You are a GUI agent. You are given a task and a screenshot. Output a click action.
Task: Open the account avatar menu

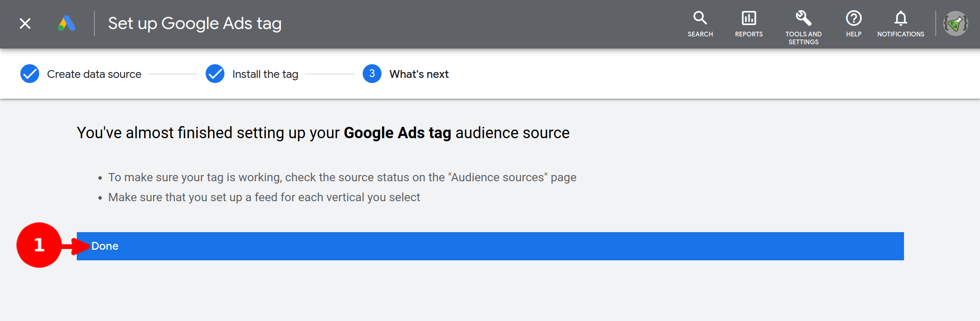[955, 23]
